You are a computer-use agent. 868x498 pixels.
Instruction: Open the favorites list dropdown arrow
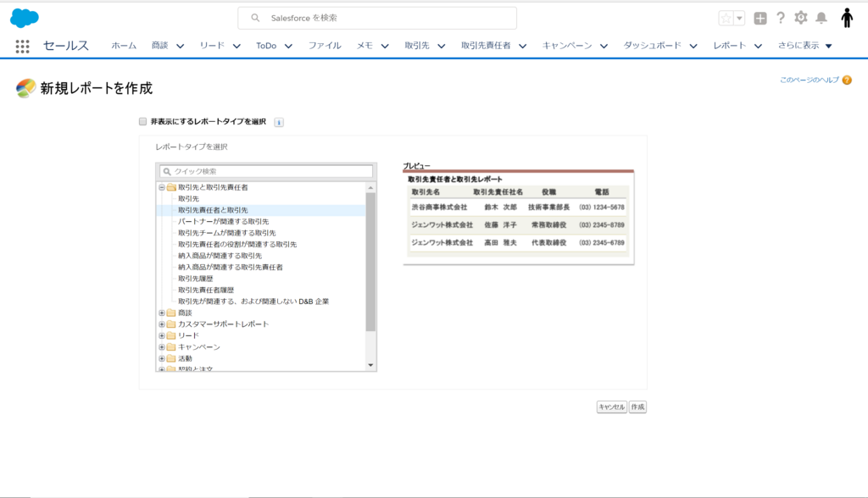[x=739, y=19]
